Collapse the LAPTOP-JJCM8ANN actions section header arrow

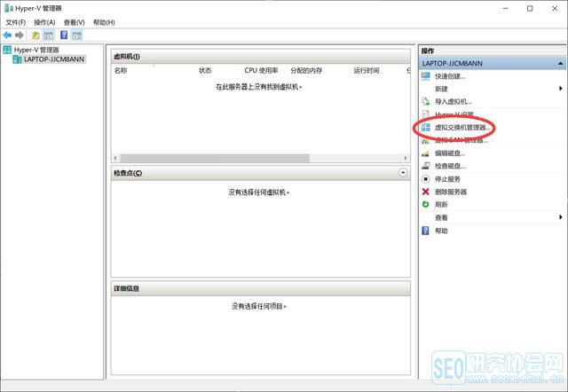pos(560,63)
